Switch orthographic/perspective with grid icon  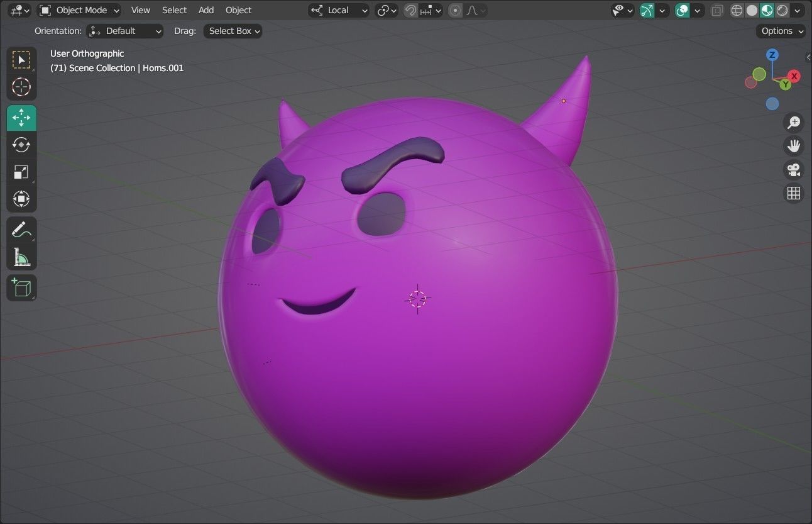pos(794,193)
